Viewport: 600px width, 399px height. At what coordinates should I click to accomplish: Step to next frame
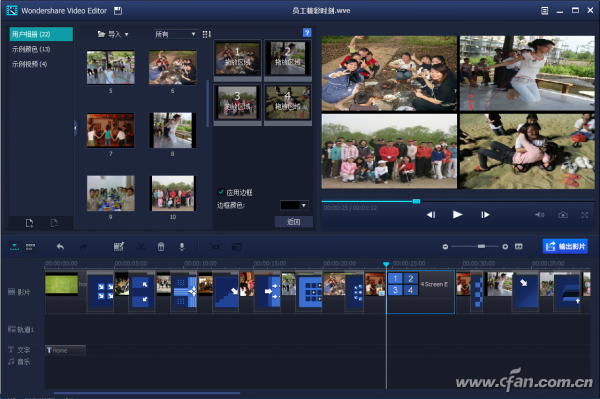tap(485, 215)
